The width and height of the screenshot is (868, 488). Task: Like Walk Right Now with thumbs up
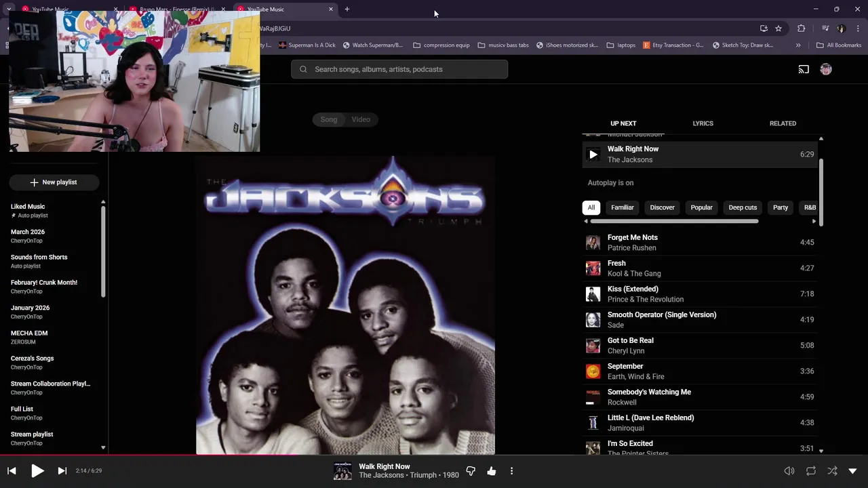492,471
